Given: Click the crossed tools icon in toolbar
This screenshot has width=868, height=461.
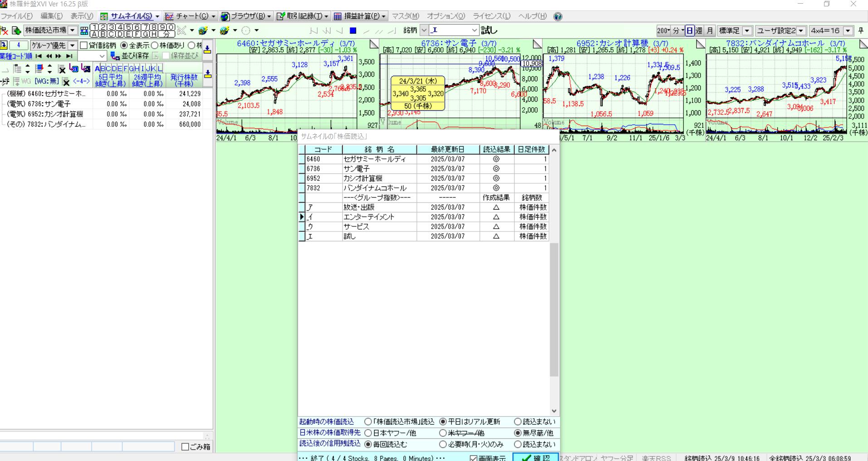Looking at the screenshot, I should pyautogui.click(x=182, y=31).
